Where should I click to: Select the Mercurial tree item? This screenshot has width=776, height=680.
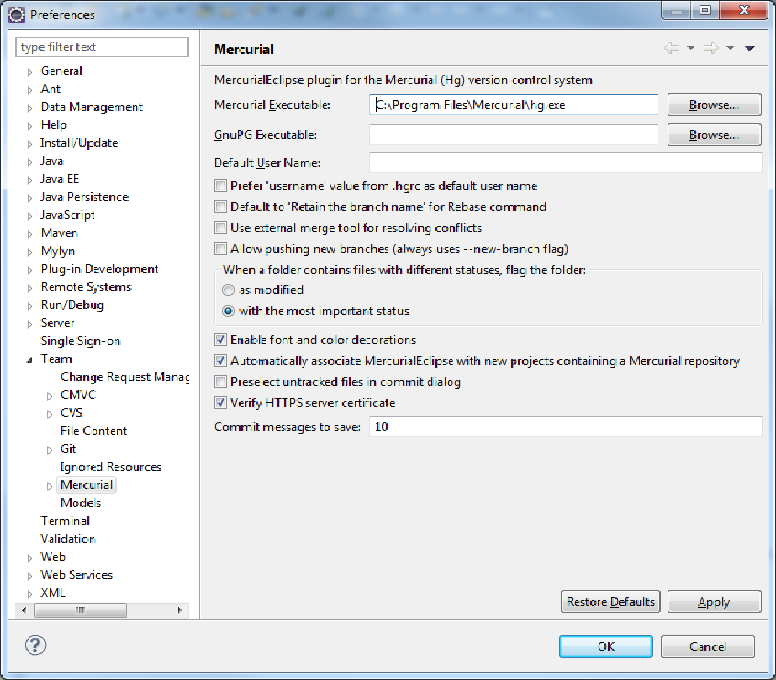87,485
